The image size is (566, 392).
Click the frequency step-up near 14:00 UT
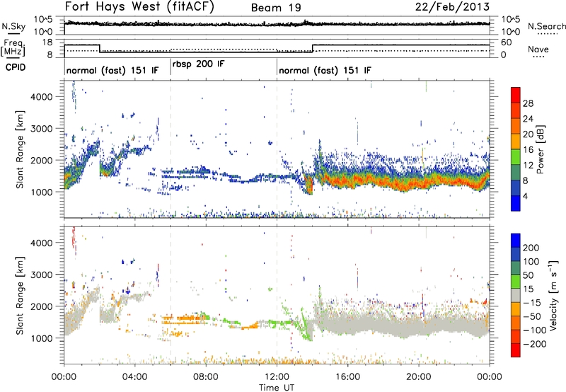[x=313, y=48]
